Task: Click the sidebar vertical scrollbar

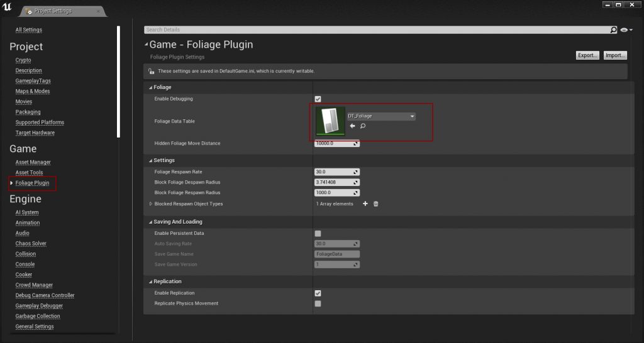Action: pos(118,82)
